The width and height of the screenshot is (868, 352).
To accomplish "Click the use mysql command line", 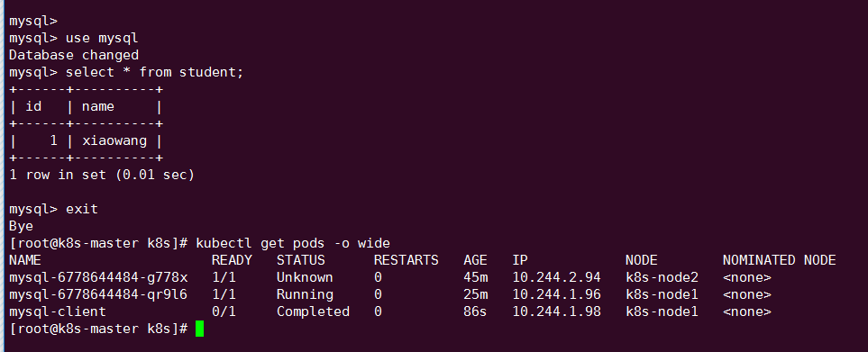I will coord(74,38).
